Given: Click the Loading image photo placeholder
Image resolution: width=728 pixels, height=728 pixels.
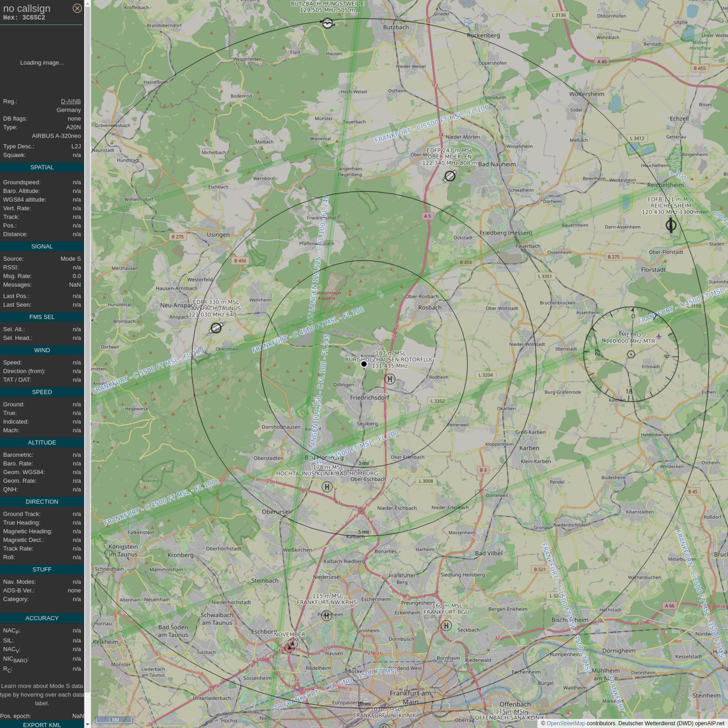Looking at the screenshot, I should 42,63.
